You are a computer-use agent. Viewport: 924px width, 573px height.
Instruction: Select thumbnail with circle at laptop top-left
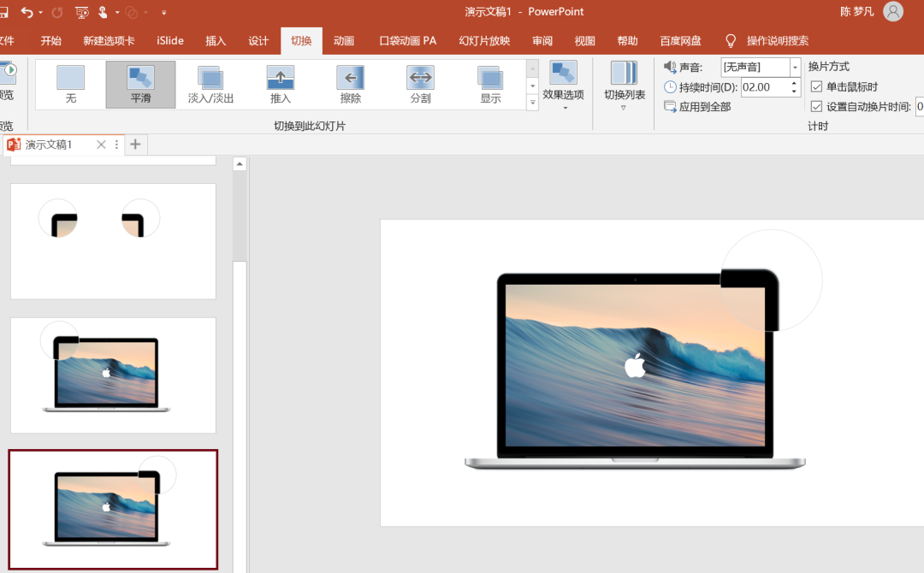(x=113, y=375)
